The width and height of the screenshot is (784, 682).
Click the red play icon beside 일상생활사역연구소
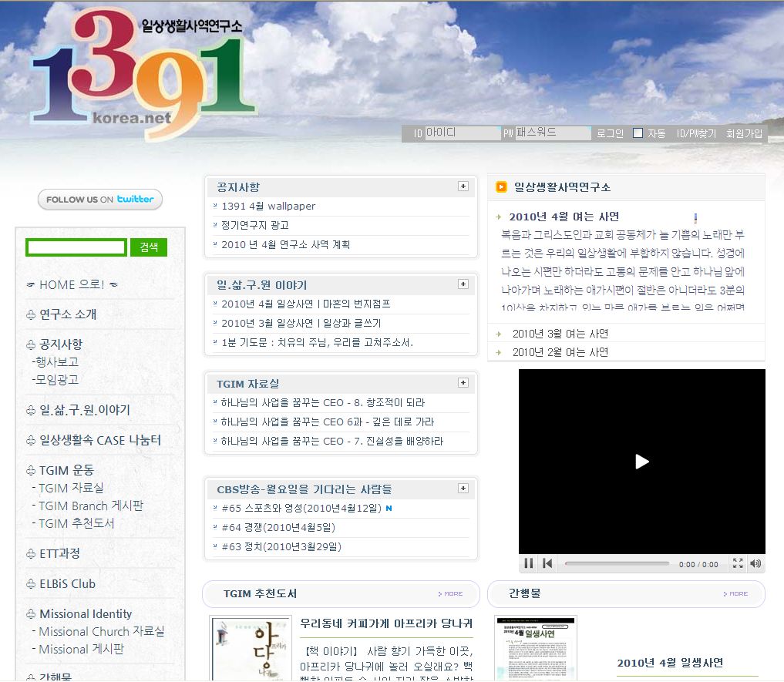(500, 186)
